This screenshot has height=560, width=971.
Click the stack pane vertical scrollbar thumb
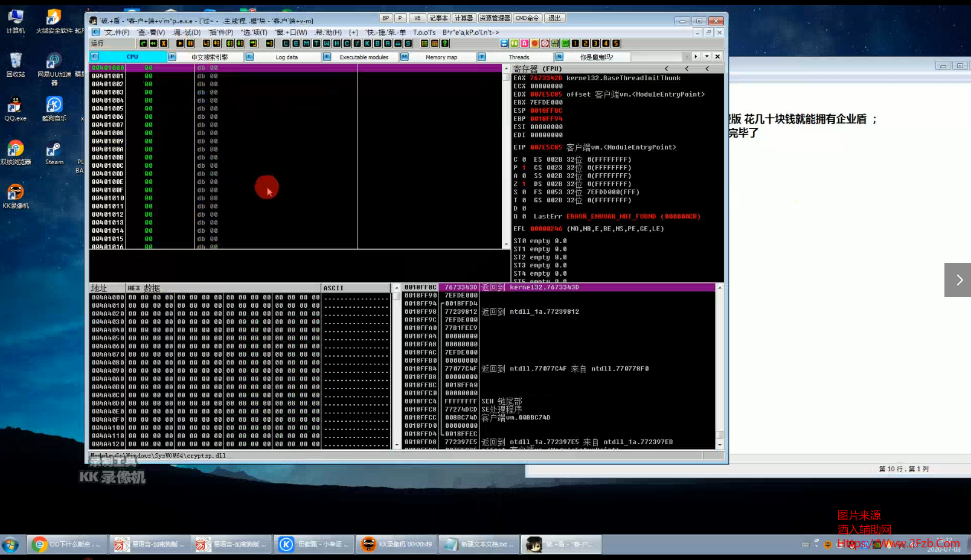pos(719,434)
